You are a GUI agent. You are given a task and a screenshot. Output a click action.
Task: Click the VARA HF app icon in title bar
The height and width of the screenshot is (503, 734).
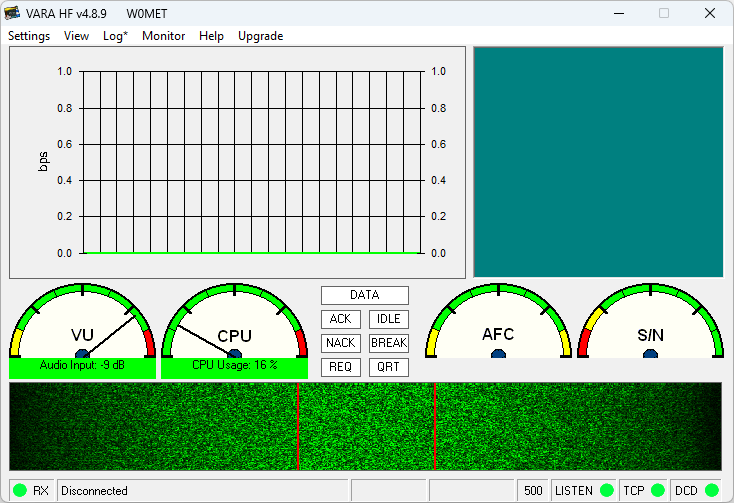tap(13, 14)
